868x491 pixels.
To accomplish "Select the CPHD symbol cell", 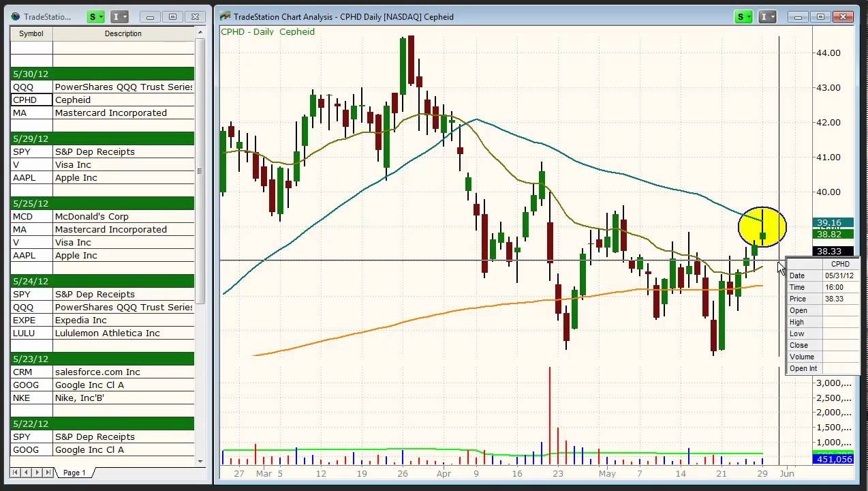I will pyautogui.click(x=31, y=100).
